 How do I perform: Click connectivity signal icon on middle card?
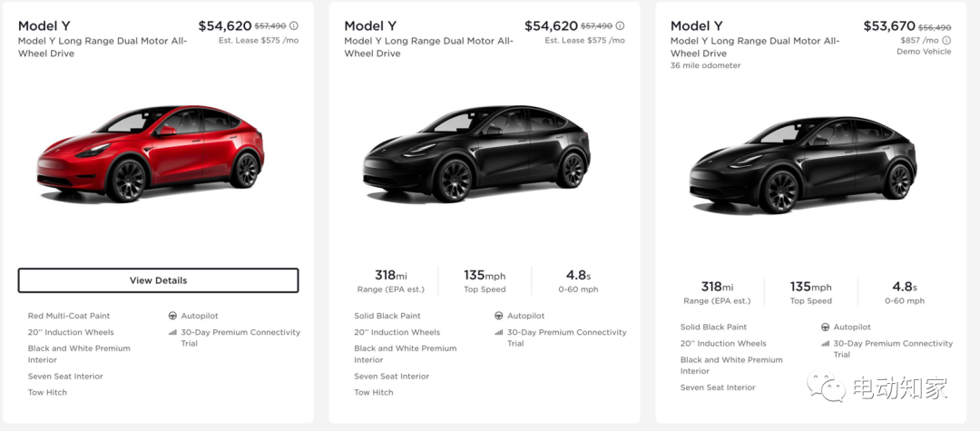(x=499, y=332)
